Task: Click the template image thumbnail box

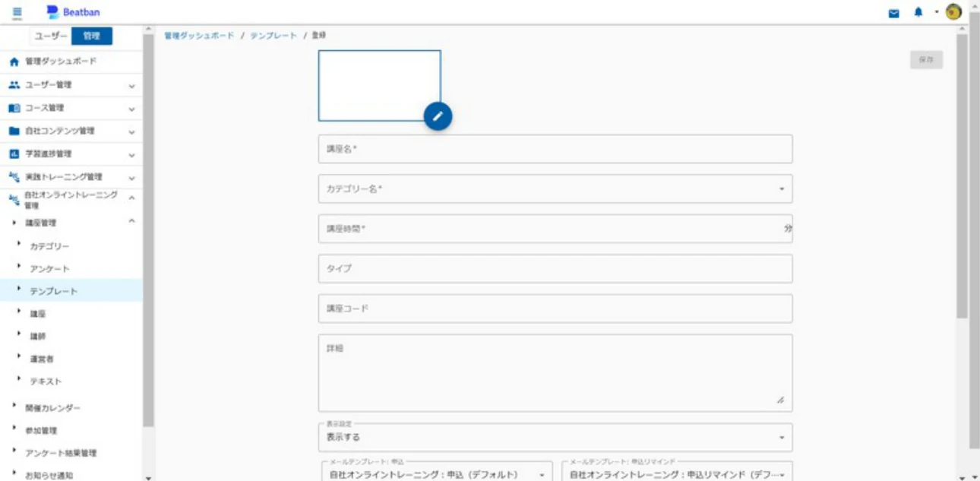Action: click(379, 86)
